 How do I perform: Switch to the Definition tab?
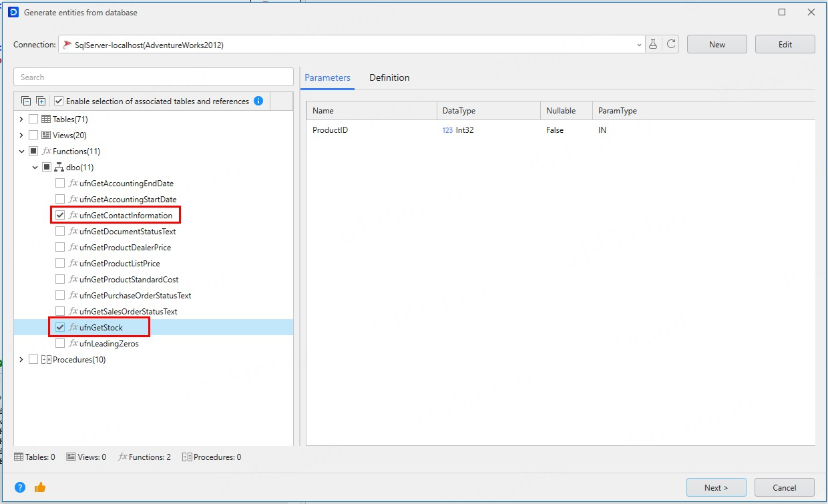coord(389,78)
